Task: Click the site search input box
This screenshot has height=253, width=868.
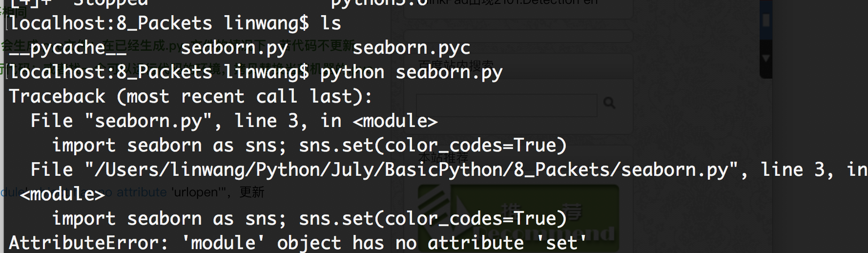Action: 507,105
